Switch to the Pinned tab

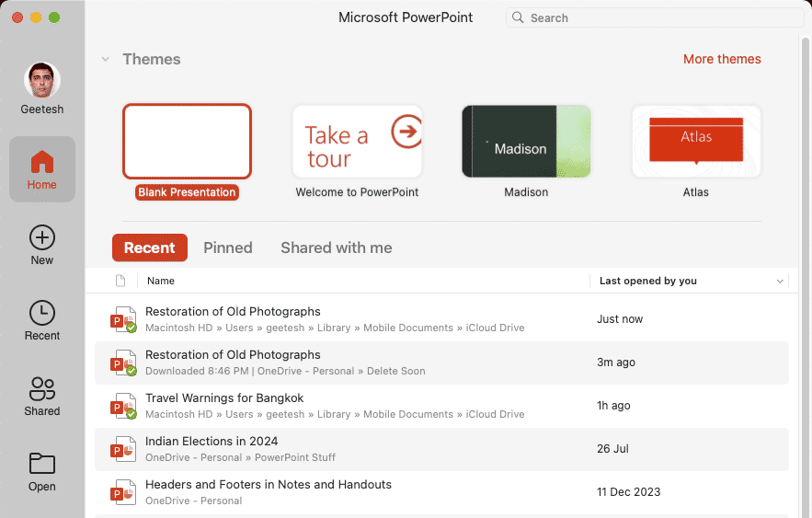[x=228, y=247]
